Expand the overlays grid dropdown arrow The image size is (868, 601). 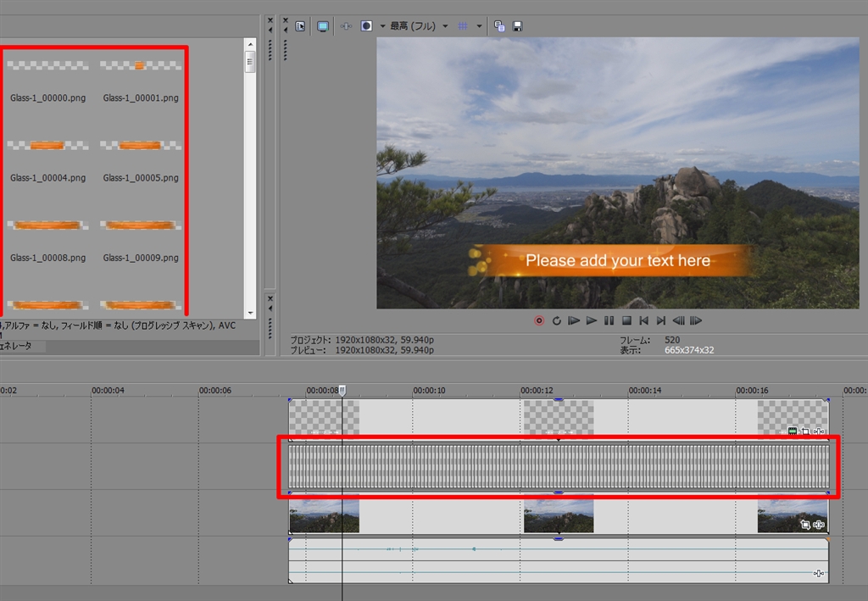[479, 26]
